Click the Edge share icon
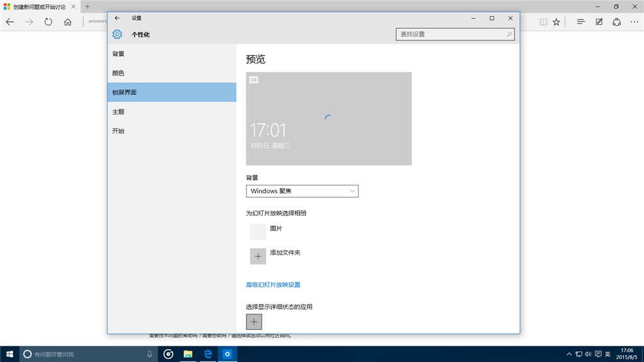The width and height of the screenshot is (644, 362). coord(616,22)
